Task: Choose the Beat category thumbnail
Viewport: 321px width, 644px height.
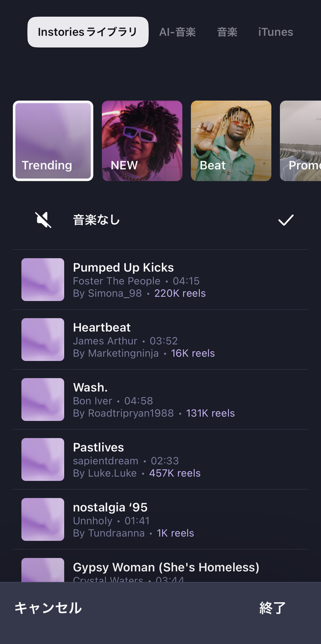Action: [x=231, y=141]
